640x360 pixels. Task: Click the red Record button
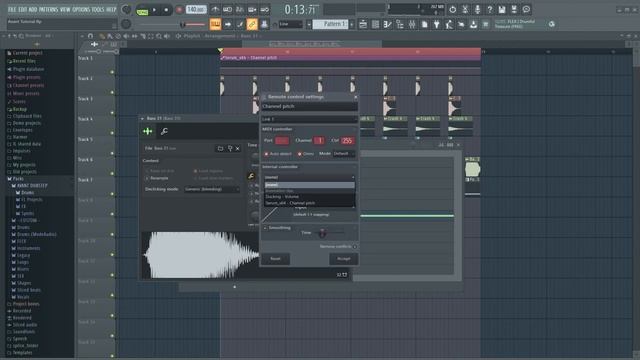point(179,10)
